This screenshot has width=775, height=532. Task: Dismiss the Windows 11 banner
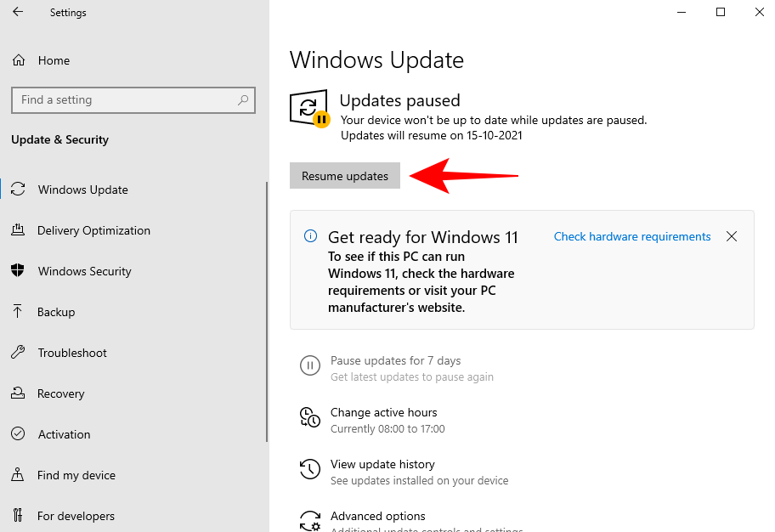click(732, 237)
